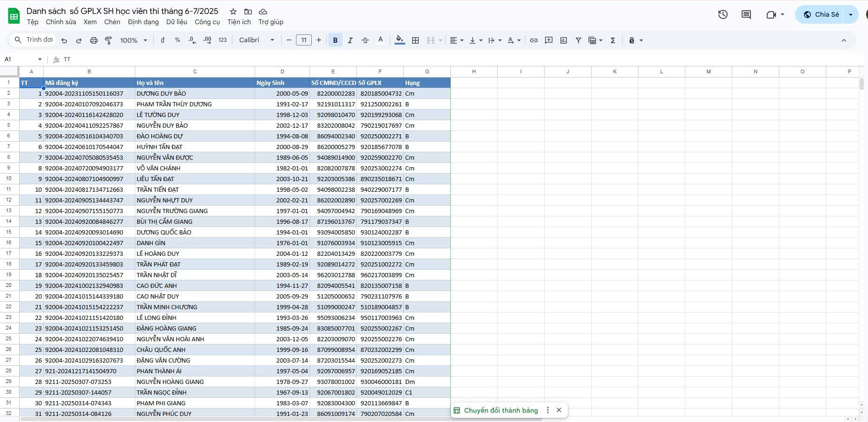Insert a comment

(x=549, y=40)
